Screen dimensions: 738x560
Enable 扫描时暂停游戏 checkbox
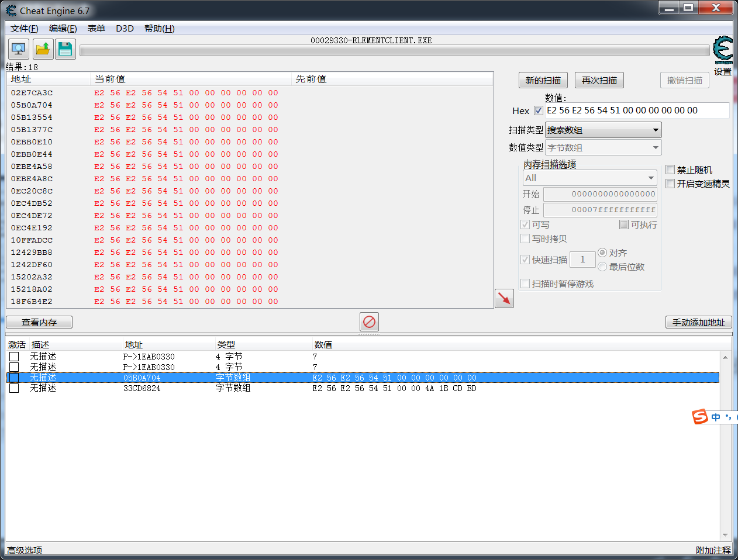coord(525,284)
